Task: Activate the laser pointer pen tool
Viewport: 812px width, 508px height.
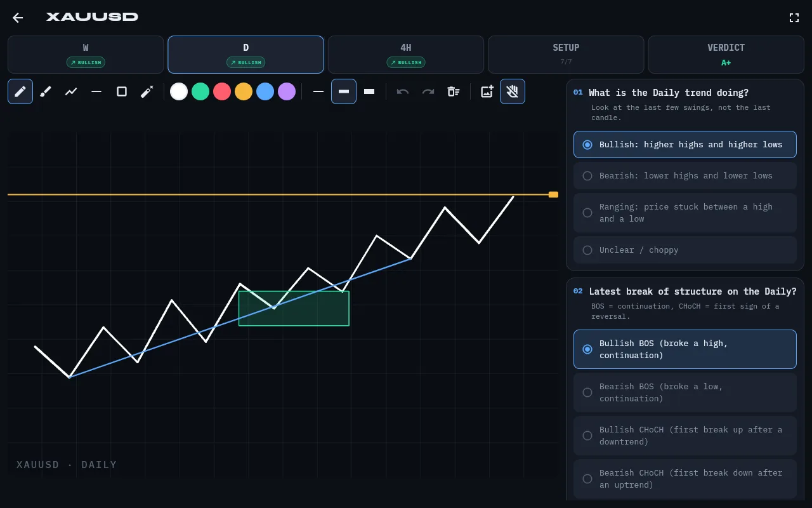Action: click(x=147, y=91)
